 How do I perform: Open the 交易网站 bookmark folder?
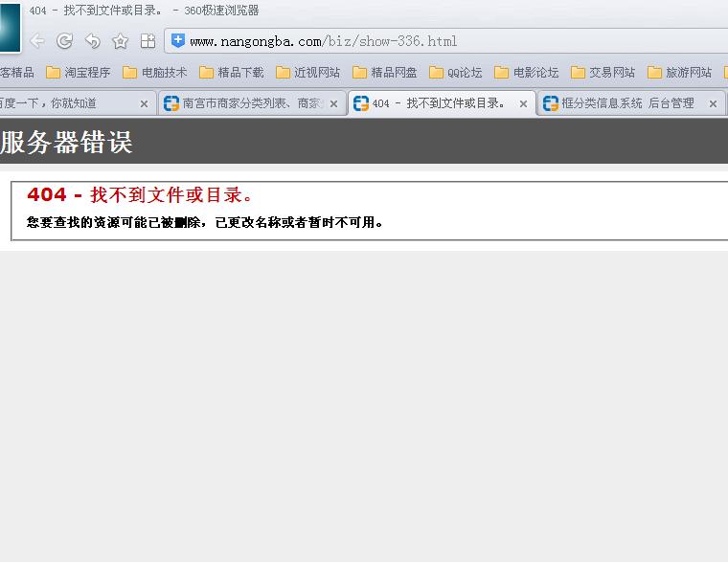603,73
